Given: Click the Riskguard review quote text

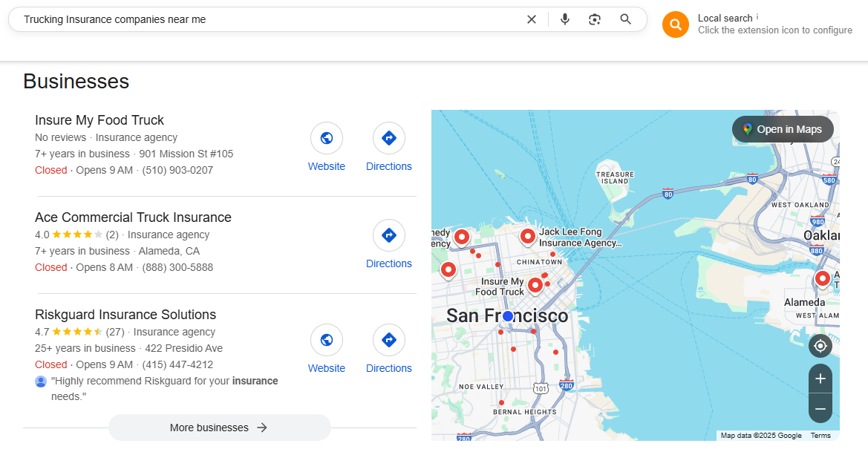Looking at the screenshot, I should pos(164,389).
